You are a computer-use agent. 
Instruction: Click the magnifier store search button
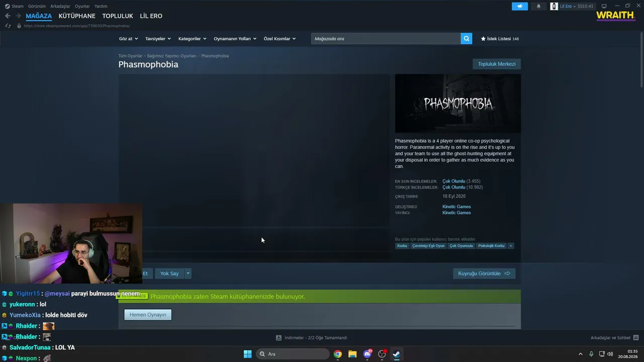466,39
